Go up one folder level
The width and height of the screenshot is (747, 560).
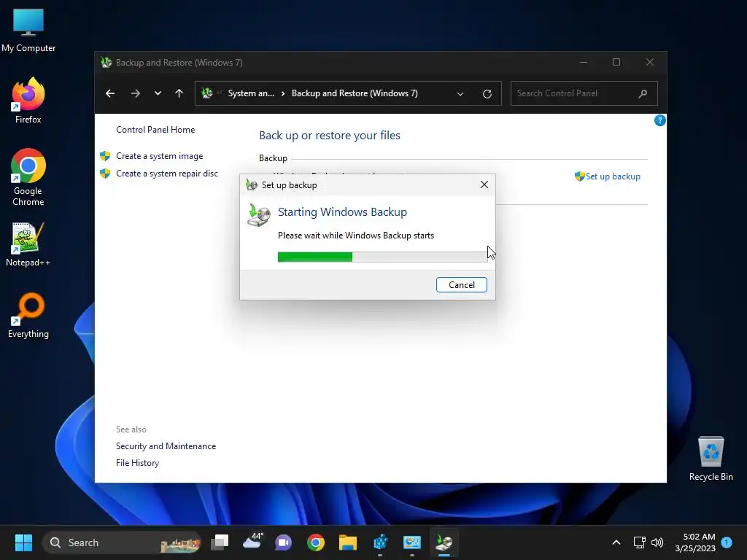coord(179,93)
